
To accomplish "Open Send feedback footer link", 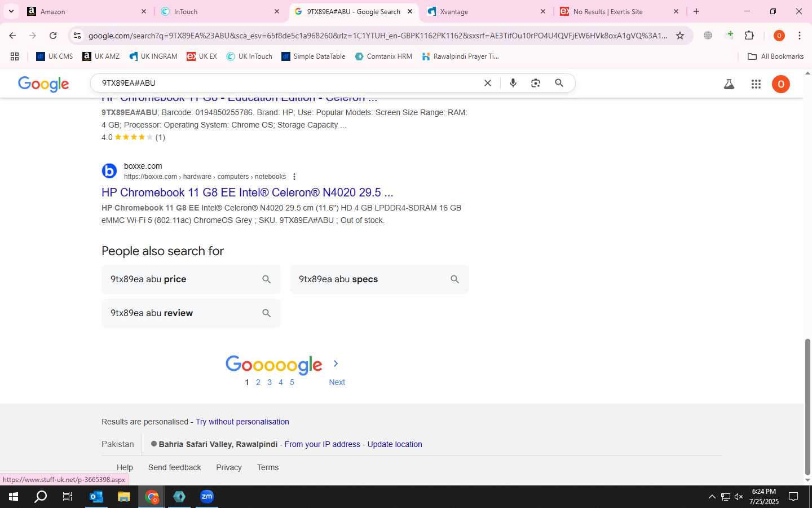I will (x=175, y=467).
